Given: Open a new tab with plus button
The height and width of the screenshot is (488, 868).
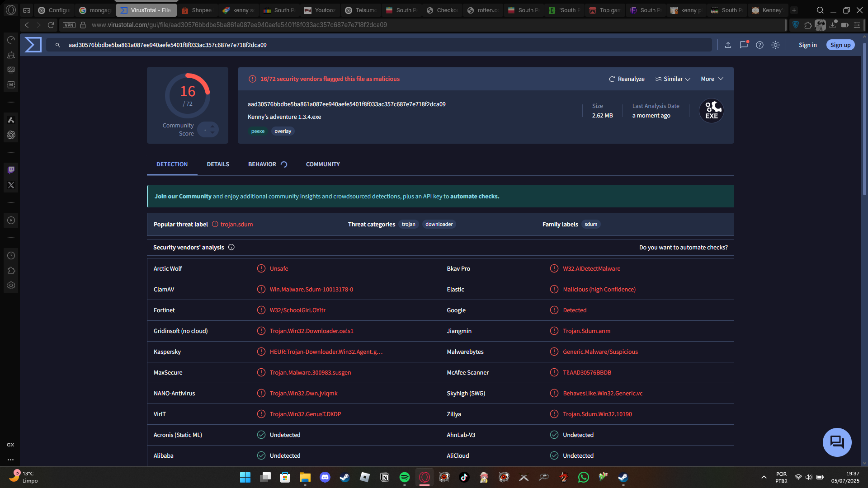Looking at the screenshot, I should click(794, 10).
